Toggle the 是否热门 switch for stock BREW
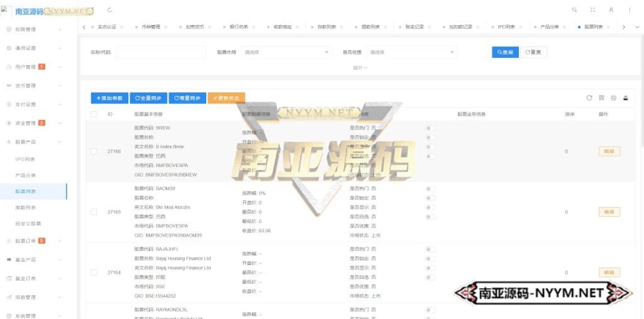Screen dimensions: 644x319 (x=430, y=128)
